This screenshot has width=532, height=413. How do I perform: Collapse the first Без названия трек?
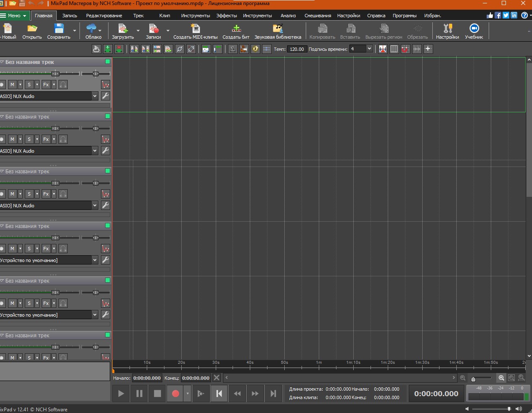[2, 62]
